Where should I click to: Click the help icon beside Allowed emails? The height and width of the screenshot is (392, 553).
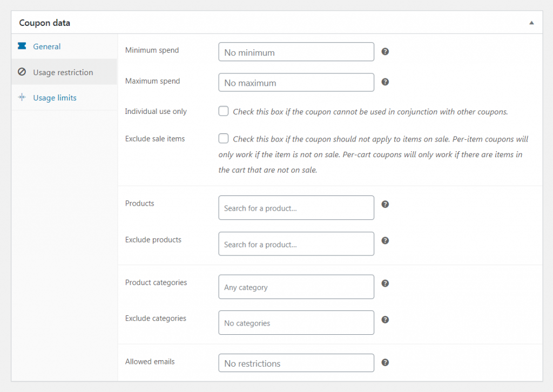385,362
